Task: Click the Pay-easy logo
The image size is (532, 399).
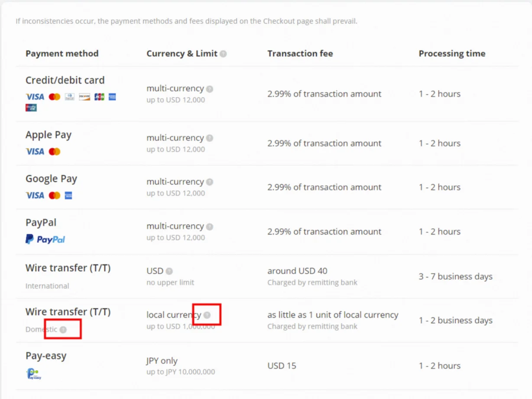Action: pos(33,373)
